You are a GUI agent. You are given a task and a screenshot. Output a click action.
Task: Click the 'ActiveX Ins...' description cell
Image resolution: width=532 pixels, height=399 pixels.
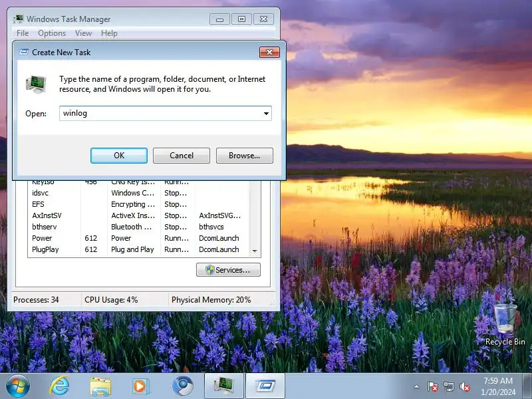(x=133, y=215)
